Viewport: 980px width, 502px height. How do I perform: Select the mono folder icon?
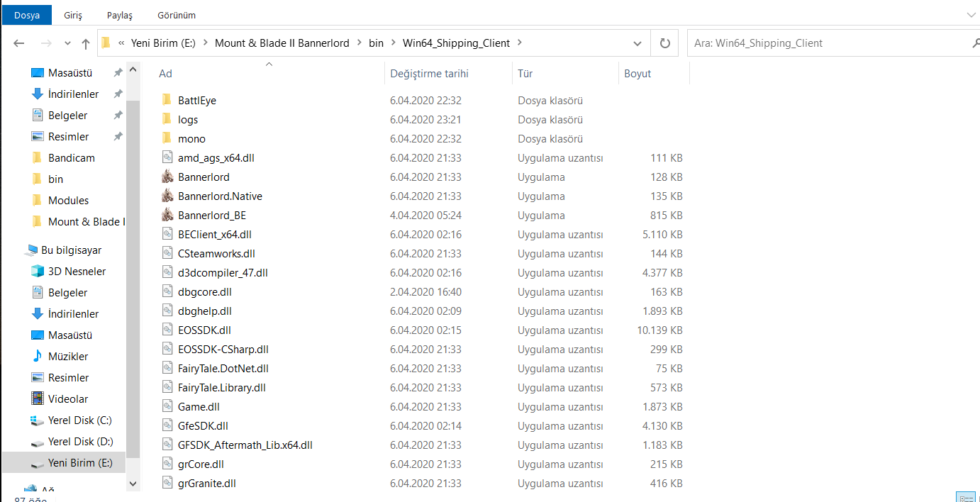(x=167, y=139)
